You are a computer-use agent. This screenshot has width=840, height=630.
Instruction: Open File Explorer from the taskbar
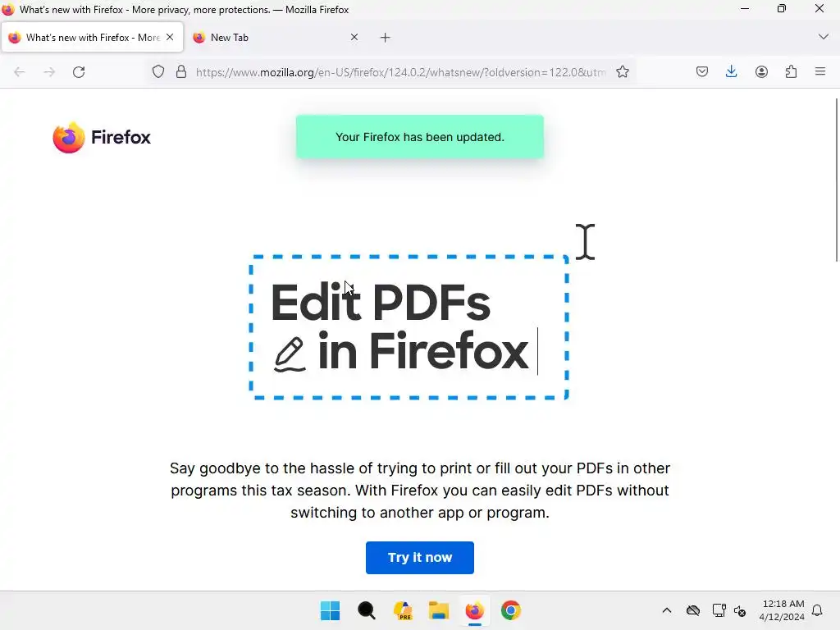[438, 610]
